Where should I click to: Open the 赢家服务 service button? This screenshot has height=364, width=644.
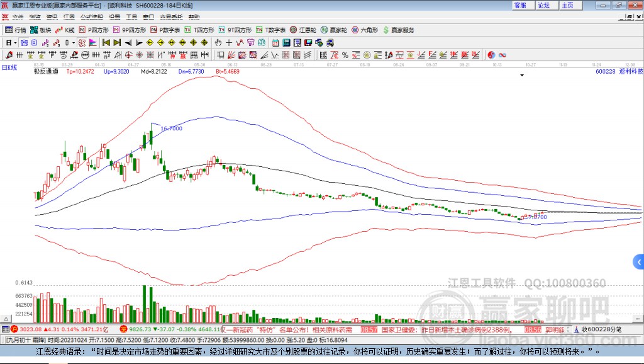pos(399,30)
